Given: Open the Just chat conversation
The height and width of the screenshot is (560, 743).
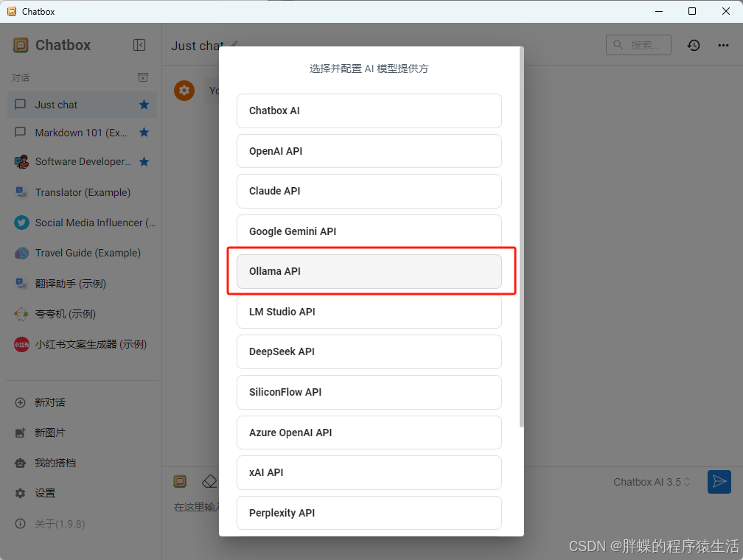Looking at the screenshot, I should click(82, 105).
